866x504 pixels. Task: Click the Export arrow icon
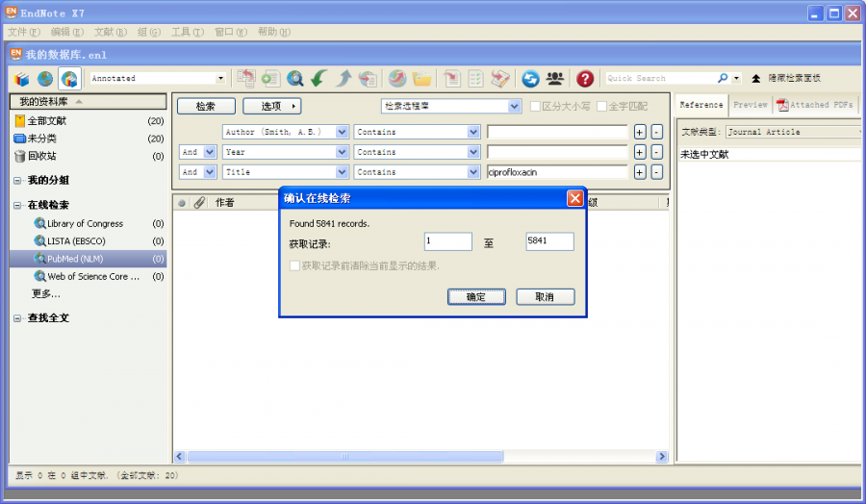coord(343,78)
